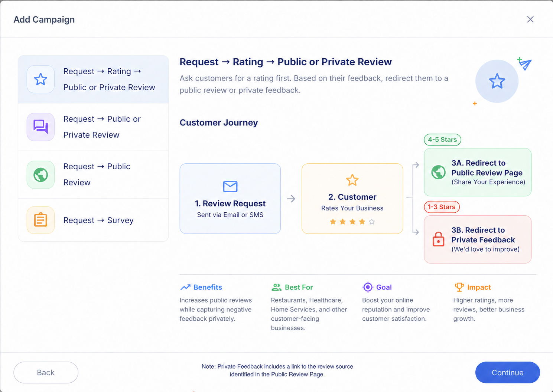Click the 3A. Redirect to Public Review Page text
This screenshot has width=553, height=392.
(487, 168)
